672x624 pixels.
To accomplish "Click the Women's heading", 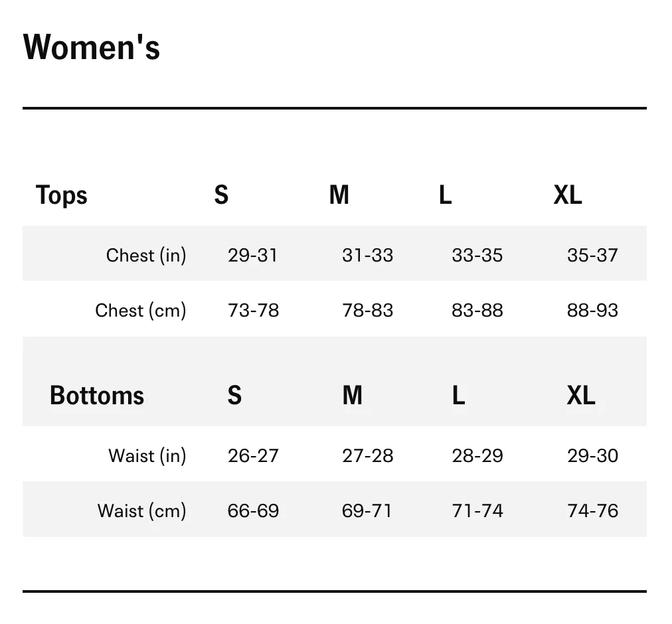I will (92, 48).
